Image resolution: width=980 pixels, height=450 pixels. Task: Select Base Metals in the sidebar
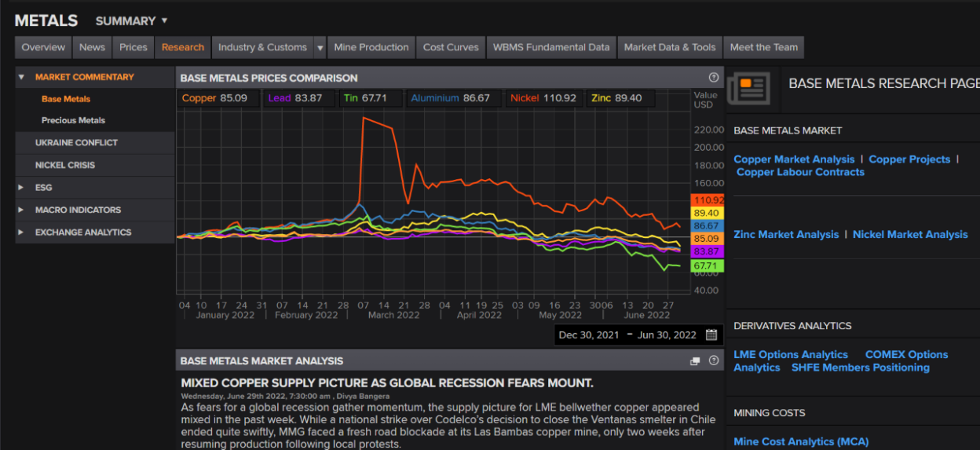66,99
